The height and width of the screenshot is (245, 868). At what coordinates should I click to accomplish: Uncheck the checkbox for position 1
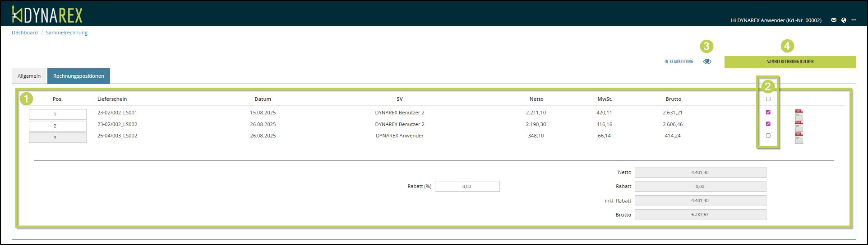[x=768, y=112]
